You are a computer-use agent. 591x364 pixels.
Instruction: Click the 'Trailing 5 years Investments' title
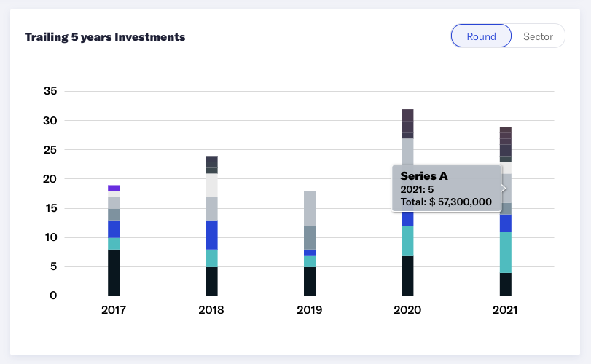click(105, 37)
